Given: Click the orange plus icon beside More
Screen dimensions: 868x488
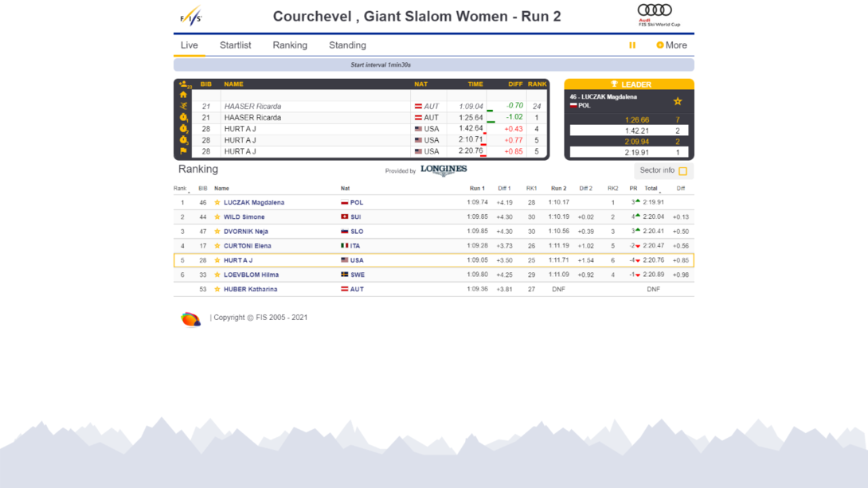Looking at the screenshot, I should pyautogui.click(x=660, y=45).
